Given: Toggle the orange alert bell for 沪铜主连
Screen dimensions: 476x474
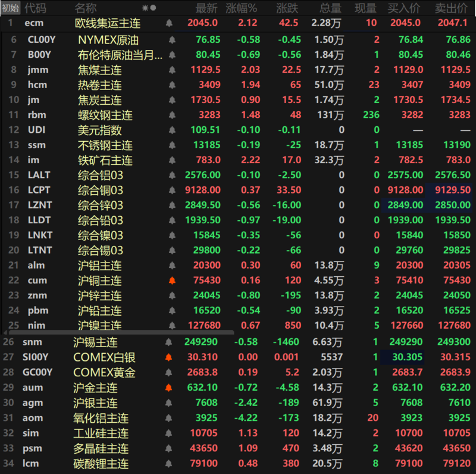Looking at the screenshot, I should tap(173, 280).
